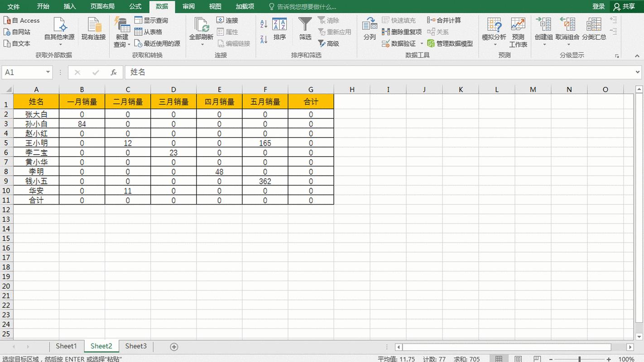Click the 创建组 (Group) icon

click(x=543, y=26)
